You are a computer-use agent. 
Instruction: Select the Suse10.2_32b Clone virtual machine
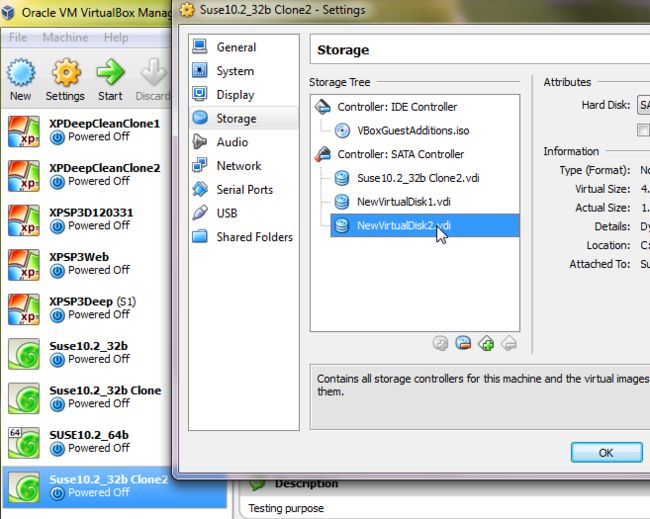[87, 398]
